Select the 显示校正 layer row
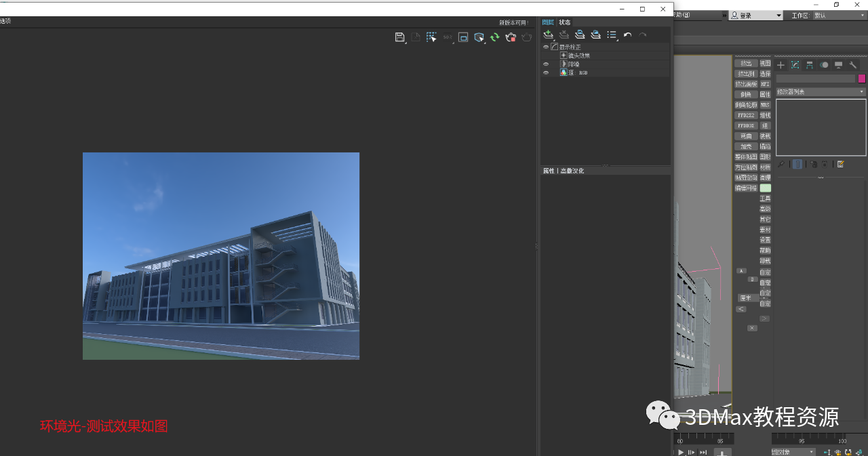The width and height of the screenshot is (868, 456). (x=605, y=47)
